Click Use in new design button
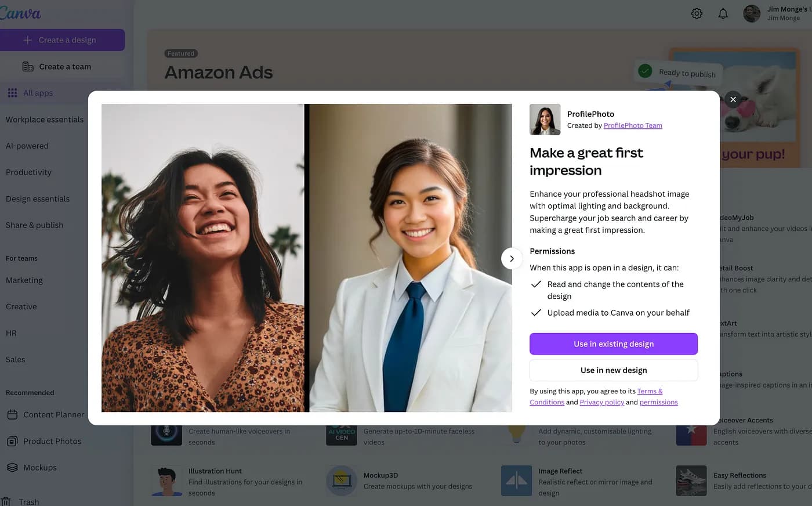 613,370
